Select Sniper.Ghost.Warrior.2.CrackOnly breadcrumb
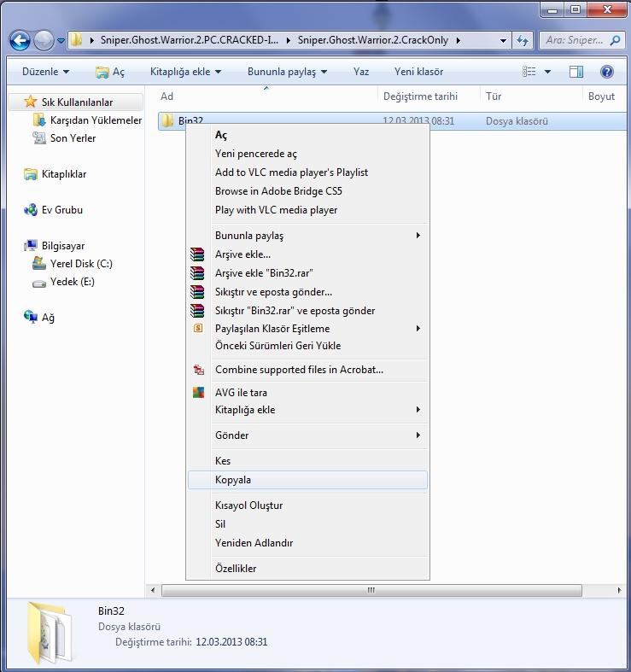Viewport: 631px width, 672px height. [x=372, y=40]
